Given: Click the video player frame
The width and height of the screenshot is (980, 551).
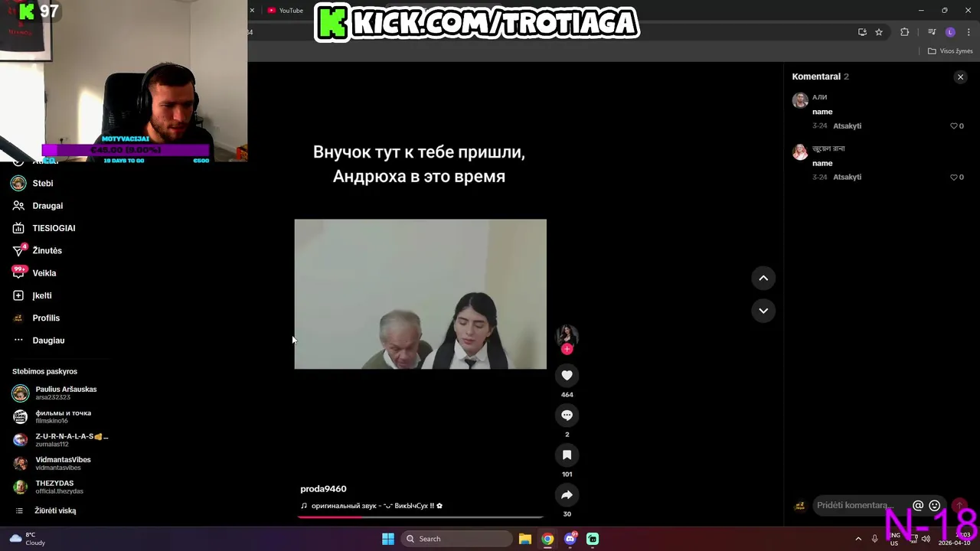Looking at the screenshot, I should 420,294.
